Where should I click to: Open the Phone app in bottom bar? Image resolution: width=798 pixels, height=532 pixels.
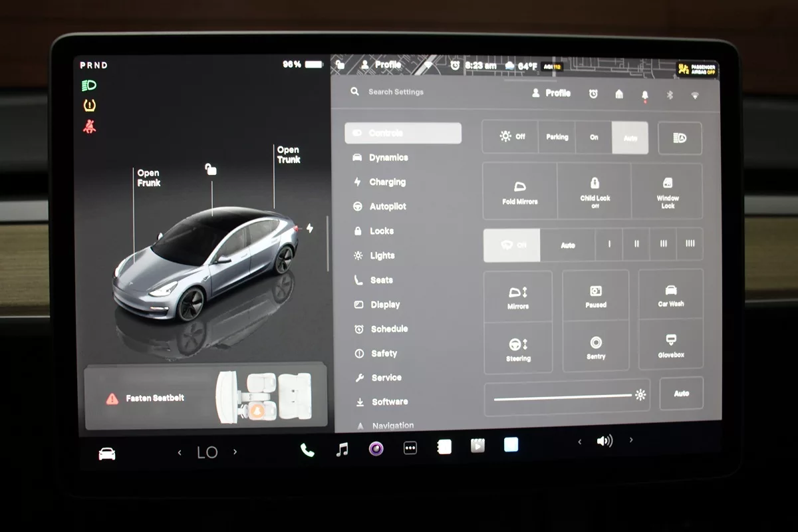pos(307,450)
